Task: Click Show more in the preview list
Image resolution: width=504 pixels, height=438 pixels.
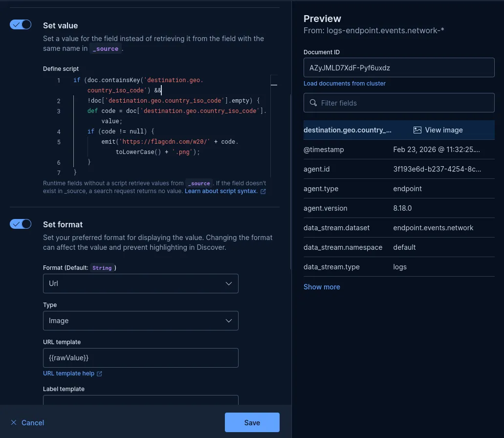Action: [x=322, y=287]
